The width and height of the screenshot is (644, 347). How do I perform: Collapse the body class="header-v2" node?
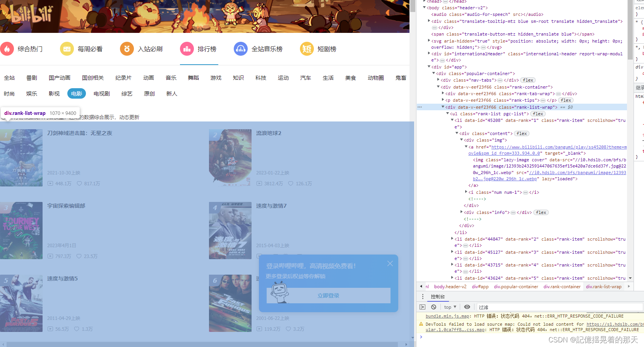pyautogui.click(x=425, y=8)
